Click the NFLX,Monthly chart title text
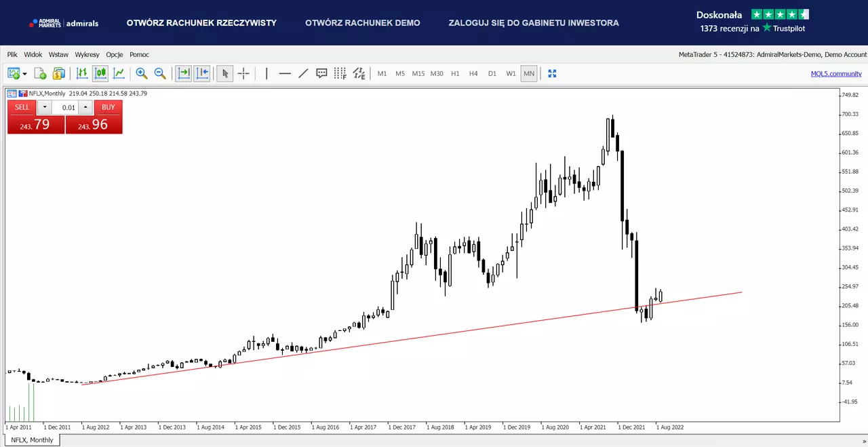 point(47,94)
